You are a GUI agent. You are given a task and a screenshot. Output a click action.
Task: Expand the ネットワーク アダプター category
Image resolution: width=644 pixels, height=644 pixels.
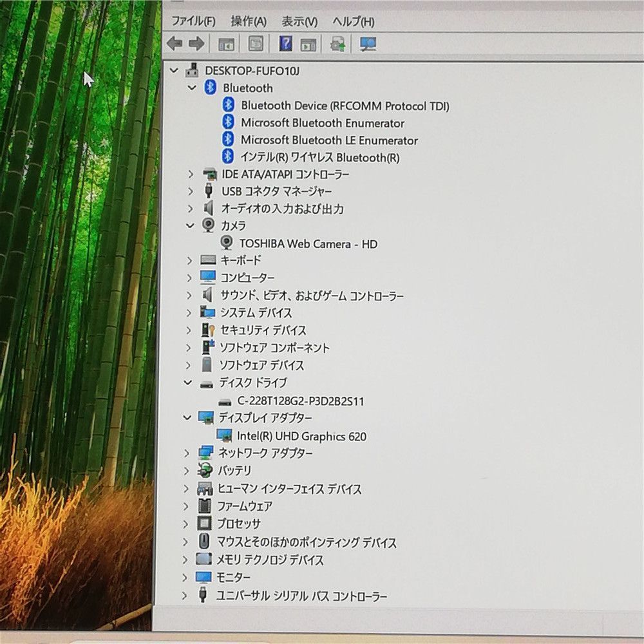coord(186,453)
